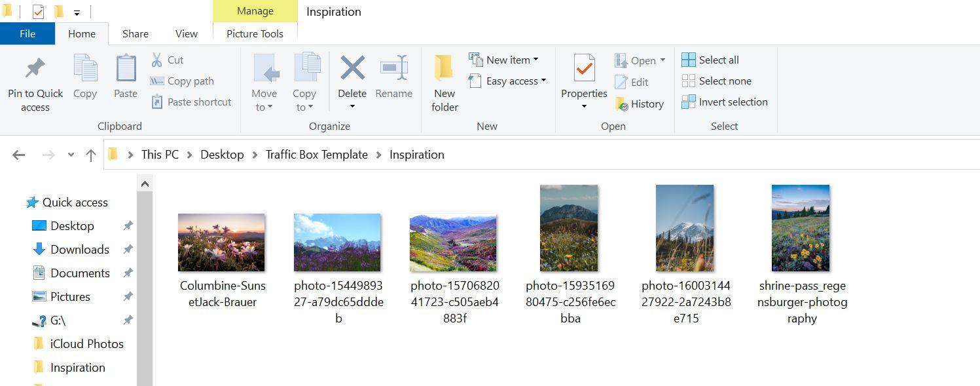This screenshot has height=386, width=980.
Task: Open the Easy access dropdown
Action: (x=507, y=81)
